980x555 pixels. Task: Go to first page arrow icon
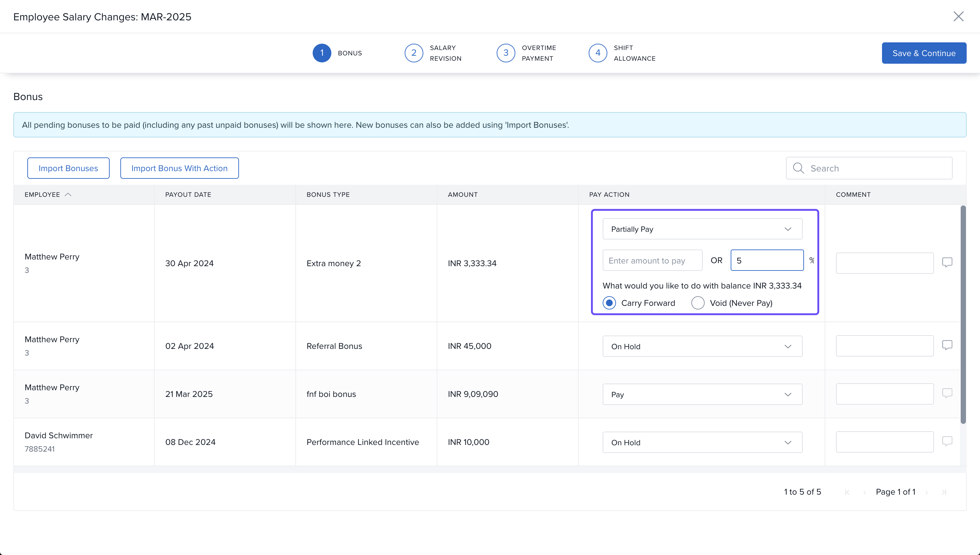[x=847, y=492]
